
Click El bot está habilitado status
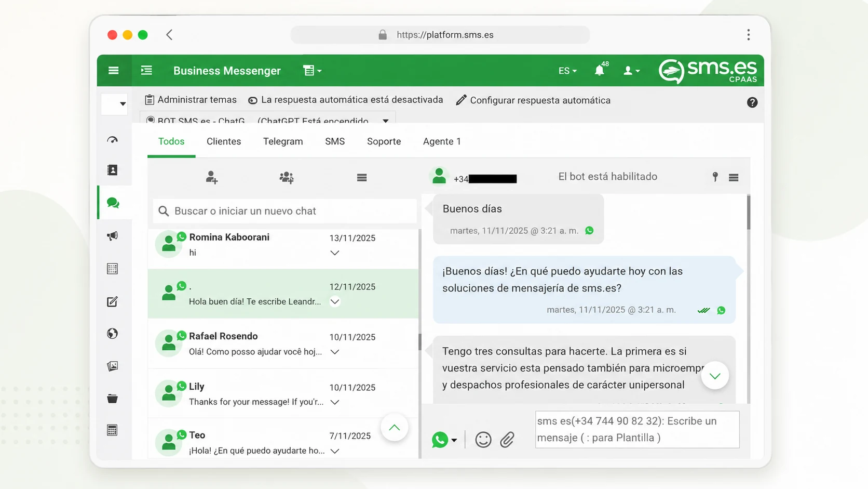coord(608,177)
